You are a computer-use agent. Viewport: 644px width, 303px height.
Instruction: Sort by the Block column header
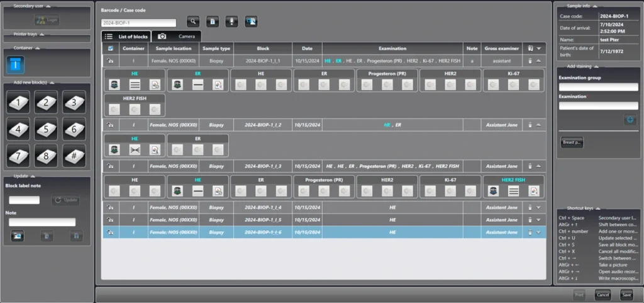click(263, 49)
